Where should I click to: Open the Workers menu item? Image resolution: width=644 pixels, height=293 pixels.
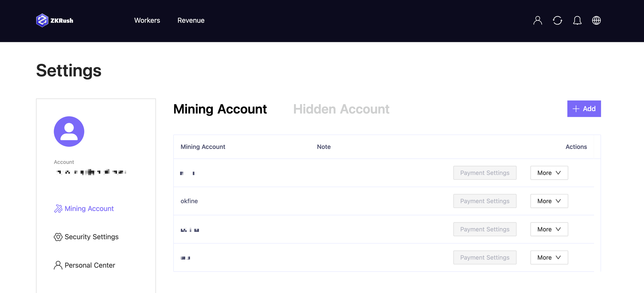(147, 20)
